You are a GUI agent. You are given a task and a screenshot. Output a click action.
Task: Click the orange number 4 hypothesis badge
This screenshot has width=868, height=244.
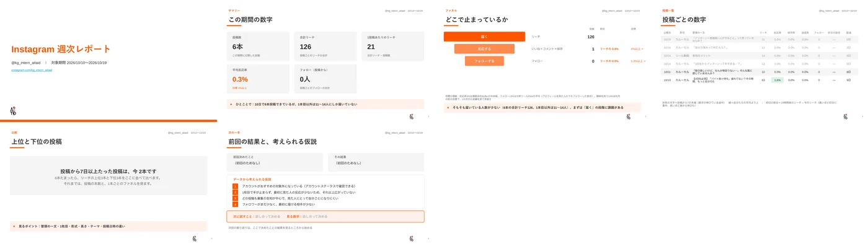[x=235, y=204]
